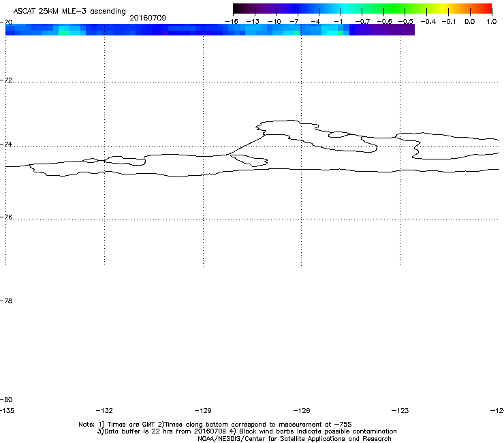Click the 20160709 date label under the title
The image size is (504, 443).
click(x=148, y=18)
